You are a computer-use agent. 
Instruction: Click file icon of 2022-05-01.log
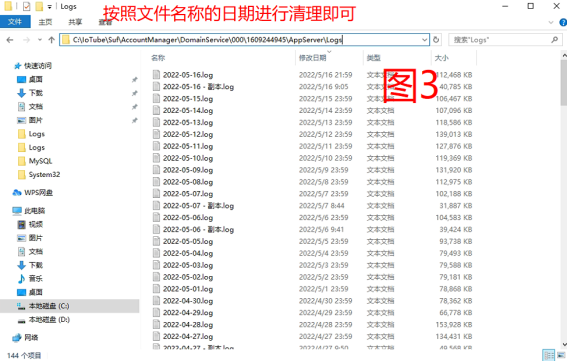click(156, 289)
